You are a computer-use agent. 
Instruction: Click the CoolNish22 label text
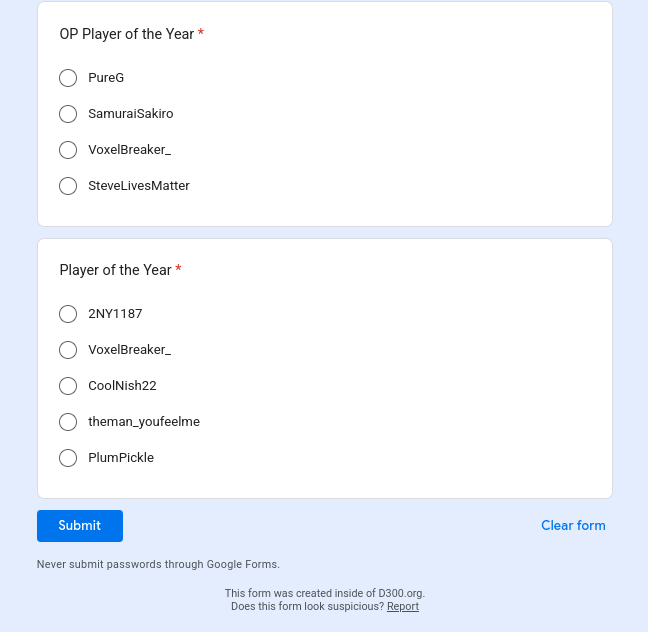coord(122,386)
